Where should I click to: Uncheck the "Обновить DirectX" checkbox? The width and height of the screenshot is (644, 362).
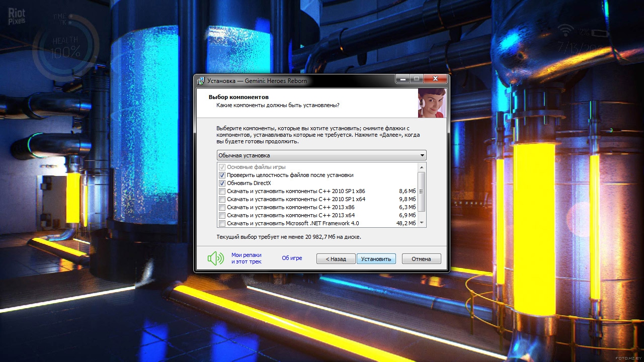[222, 183]
